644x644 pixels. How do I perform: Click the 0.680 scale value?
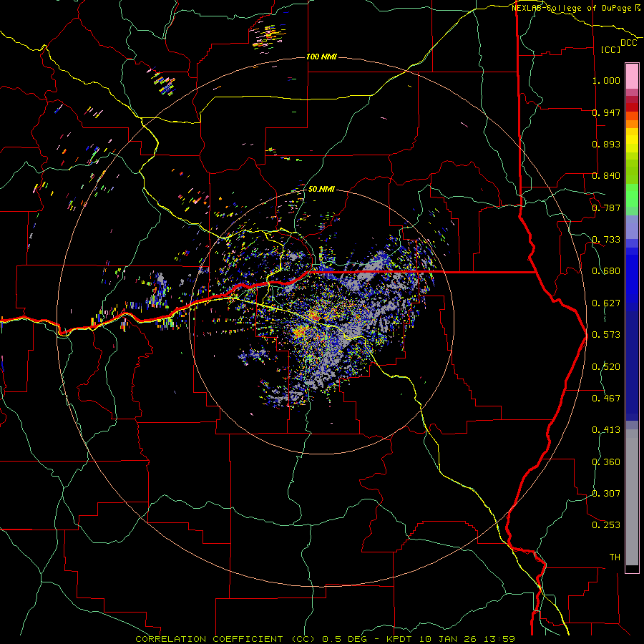[606, 271]
